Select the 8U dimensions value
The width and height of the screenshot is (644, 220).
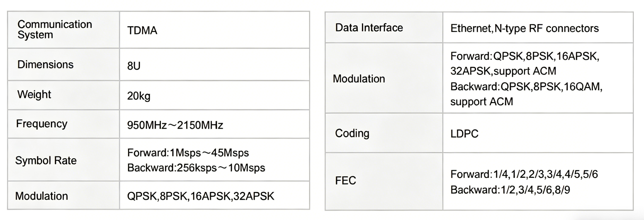click(x=134, y=66)
